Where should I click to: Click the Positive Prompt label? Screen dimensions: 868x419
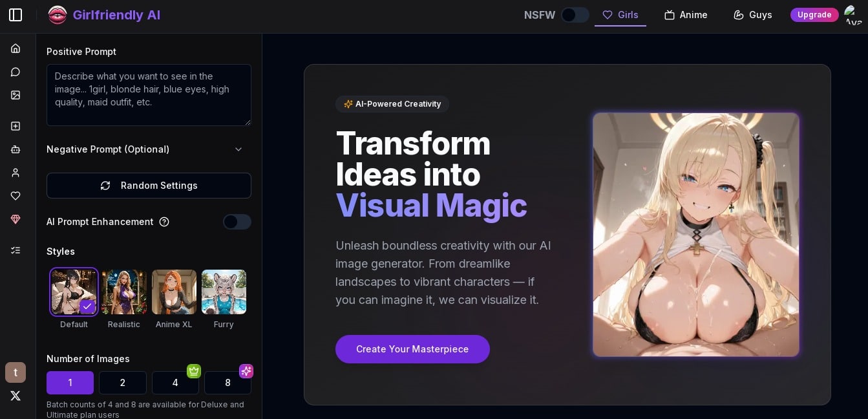coord(81,52)
